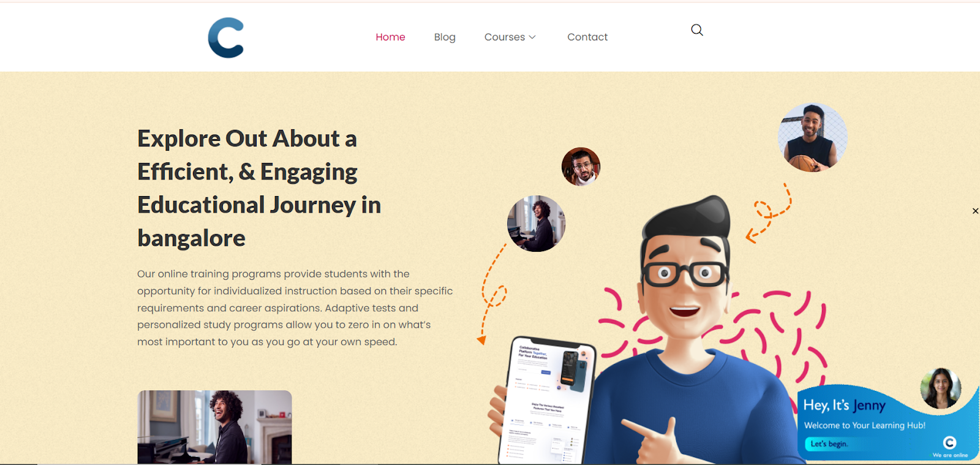Viewport: 980px width, 465px height.
Task: Select the basketball player profile photo
Action: [x=812, y=137]
